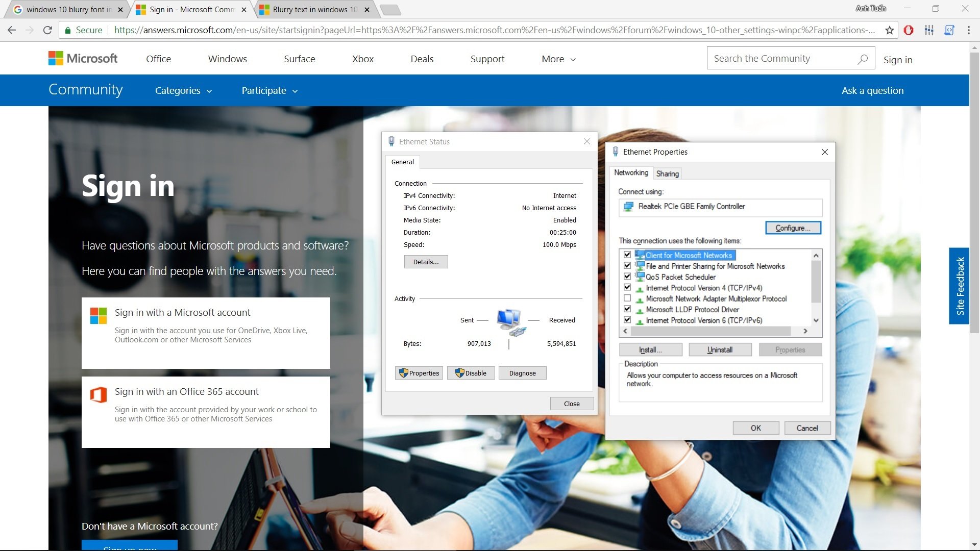This screenshot has height=551, width=980.
Task: Bookmark this page with the star icon
Action: (x=890, y=30)
